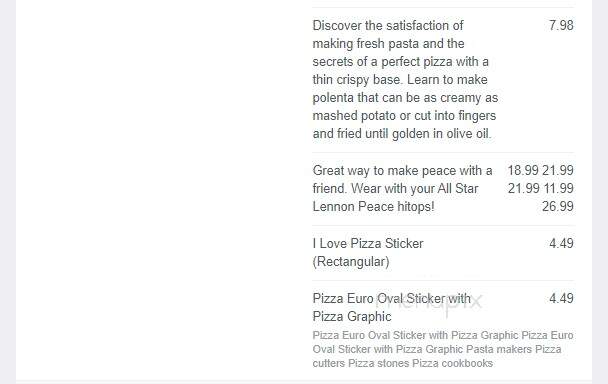Click the Lennon Peace hitops description

coord(402,189)
